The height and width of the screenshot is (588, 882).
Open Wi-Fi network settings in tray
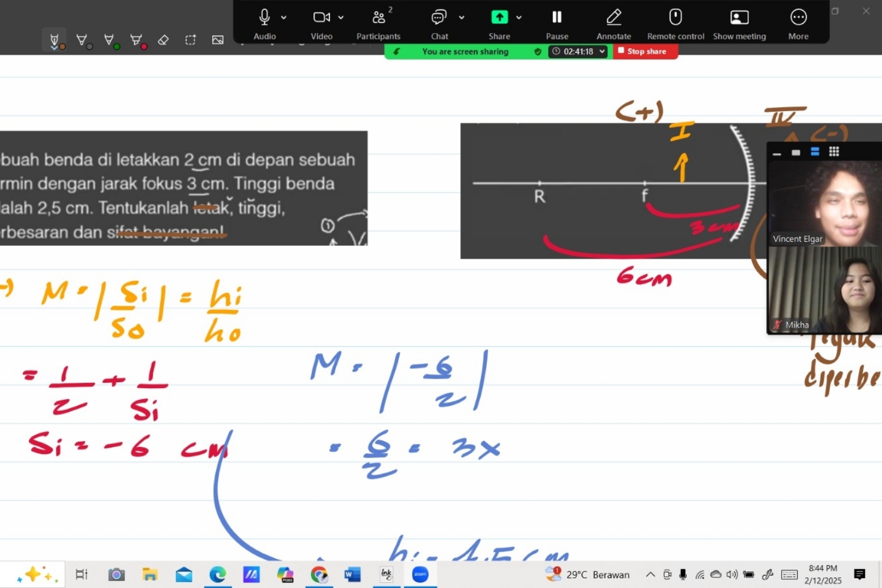(x=700, y=574)
